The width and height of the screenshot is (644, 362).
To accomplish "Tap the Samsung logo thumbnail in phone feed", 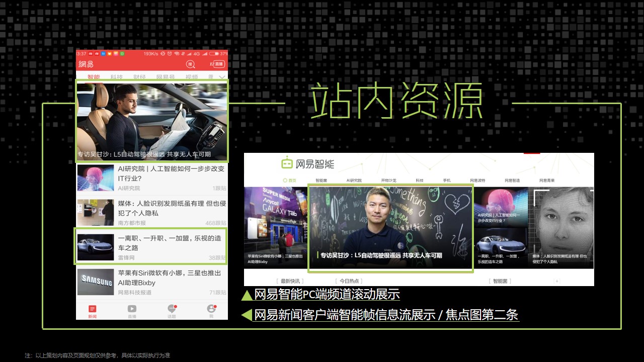I will tap(96, 282).
